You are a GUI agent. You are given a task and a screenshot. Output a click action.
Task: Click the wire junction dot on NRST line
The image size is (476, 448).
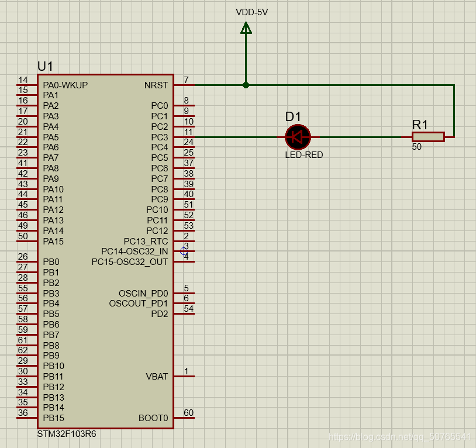(x=246, y=85)
